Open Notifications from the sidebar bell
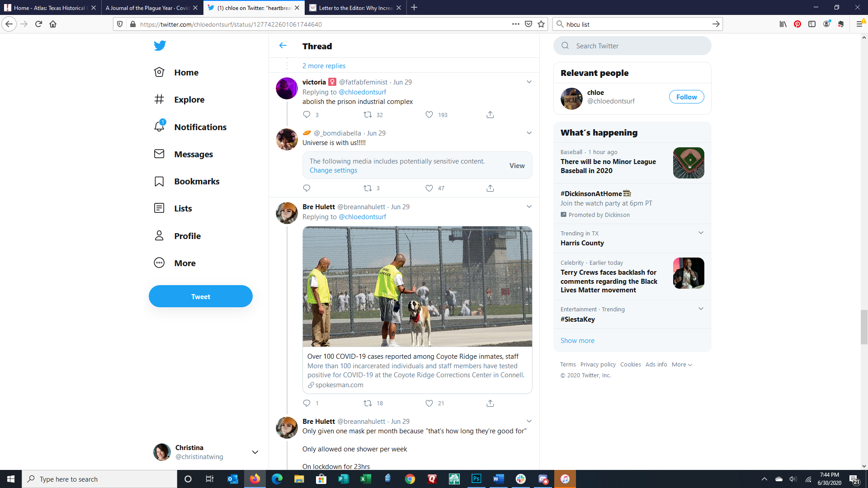868x488 pixels. pos(190,127)
